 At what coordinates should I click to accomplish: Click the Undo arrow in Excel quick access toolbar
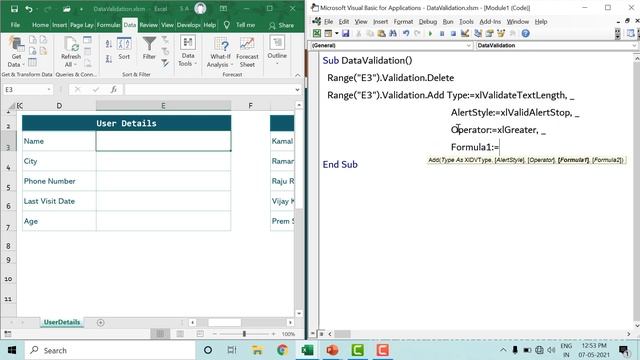29,9
